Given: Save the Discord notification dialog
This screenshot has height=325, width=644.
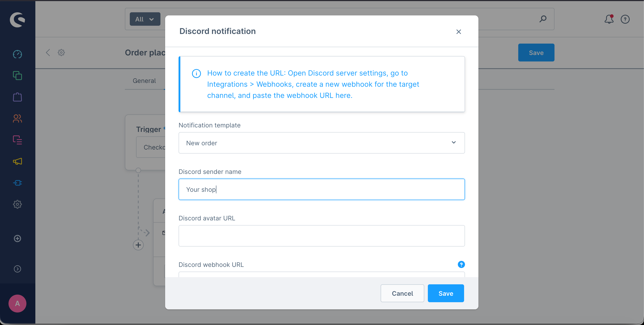Looking at the screenshot, I should tap(446, 293).
